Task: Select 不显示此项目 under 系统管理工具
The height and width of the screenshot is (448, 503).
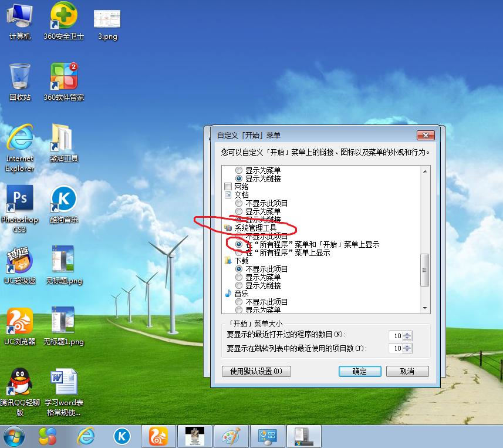Action: click(239, 236)
